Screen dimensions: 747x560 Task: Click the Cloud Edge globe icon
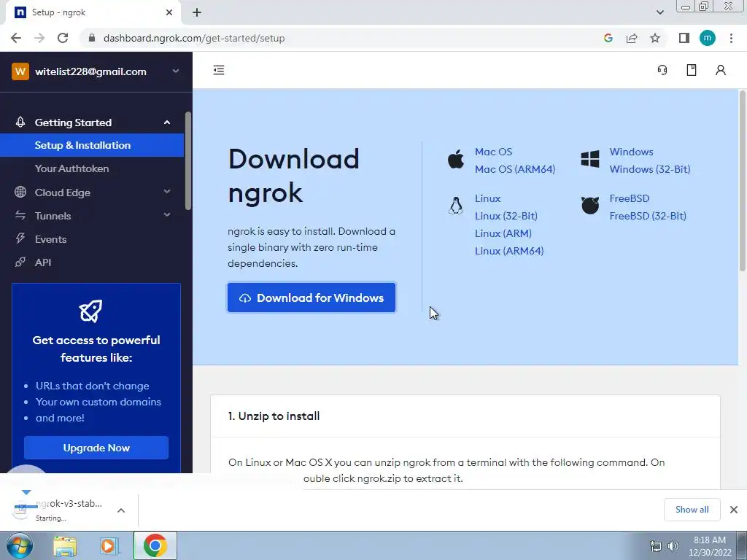click(20, 192)
